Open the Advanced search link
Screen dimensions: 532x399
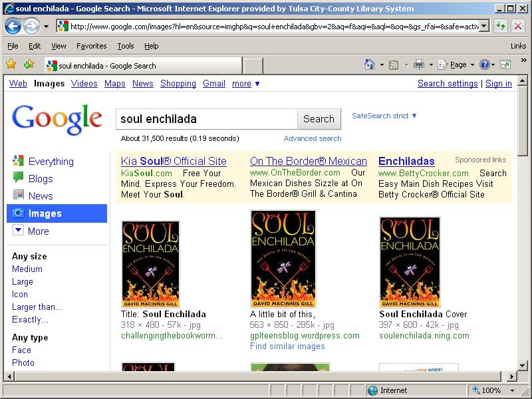pos(313,138)
